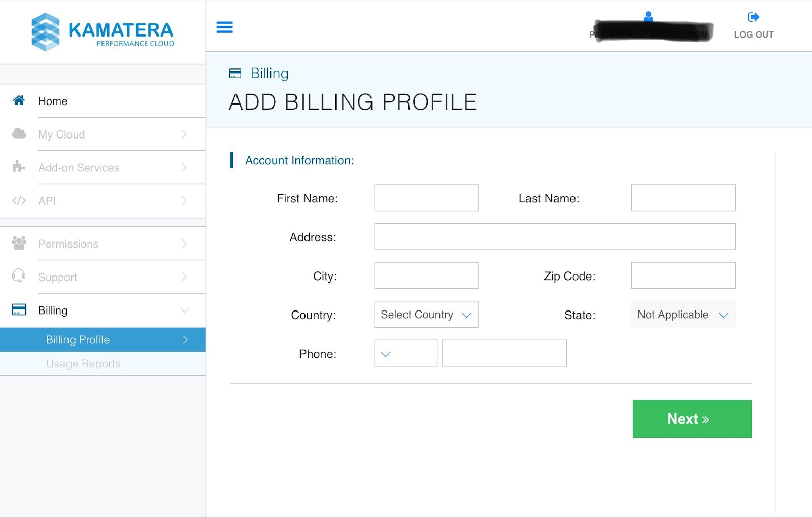Click the Kamatera logo
This screenshot has width=812, height=518.
point(103,32)
